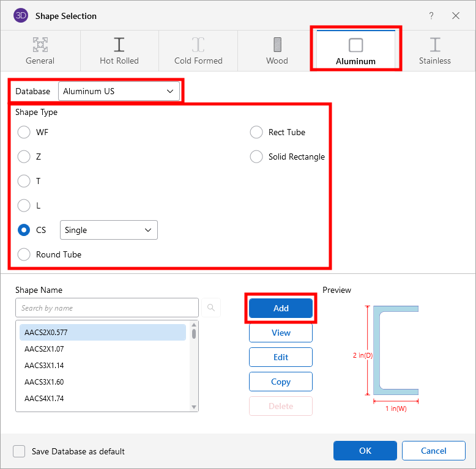476x469 pixels.
Task: Click the search magnifier icon
Action: (x=211, y=308)
